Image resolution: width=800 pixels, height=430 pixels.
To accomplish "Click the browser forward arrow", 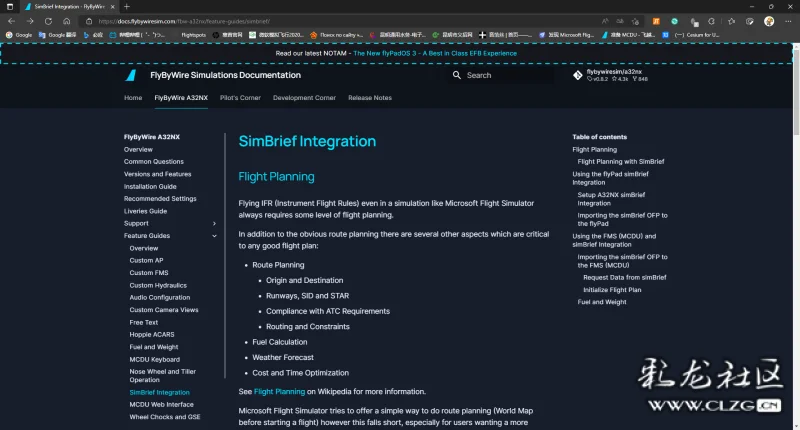I will click(30, 21).
